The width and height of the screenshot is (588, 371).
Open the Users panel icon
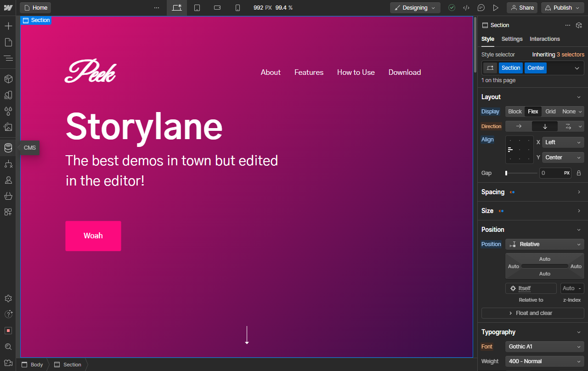pos(8,180)
